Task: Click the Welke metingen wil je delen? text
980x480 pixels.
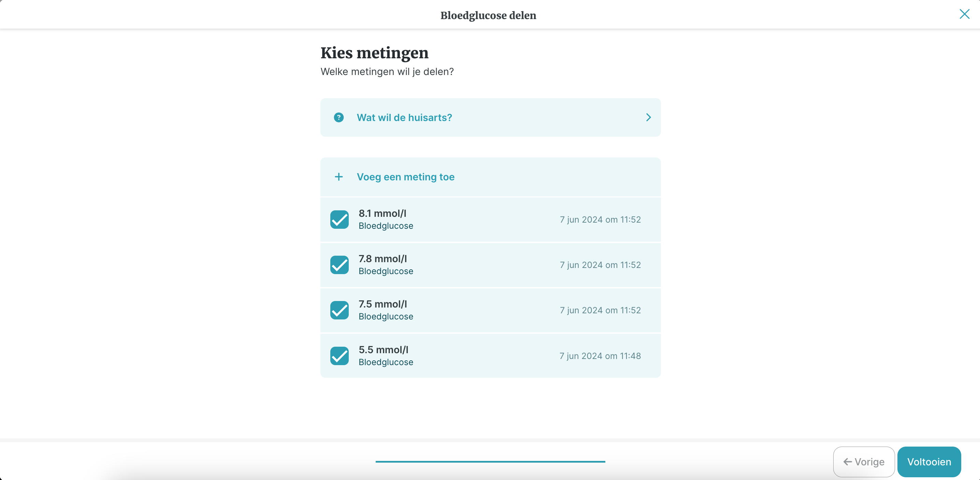Action: pyautogui.click(x=387, y=72)
